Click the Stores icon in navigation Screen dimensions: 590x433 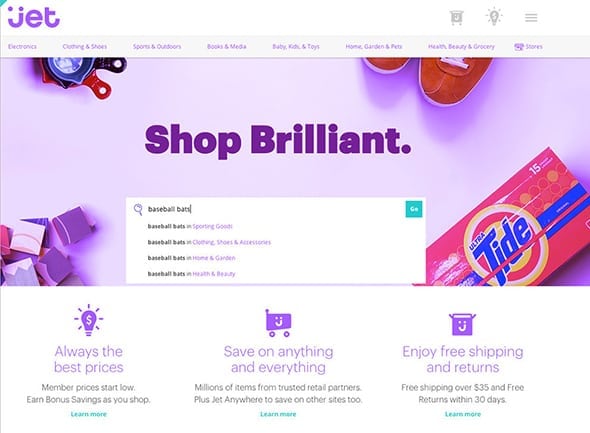[x=519, y=47]
